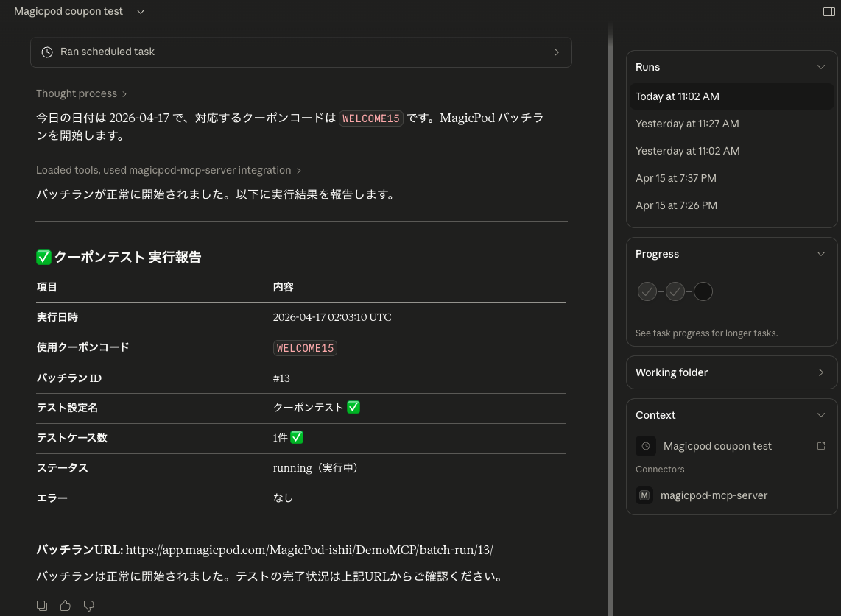This screenshot has height=616, width=841.
Task: Collapse the Runs panel
Action: [x=820, y=67]
